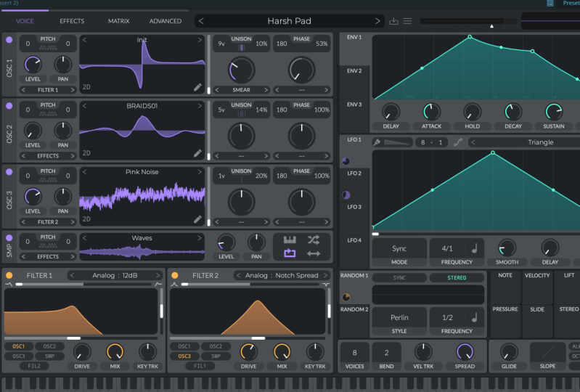Click the sampler loop icon

tap(290, 253)
